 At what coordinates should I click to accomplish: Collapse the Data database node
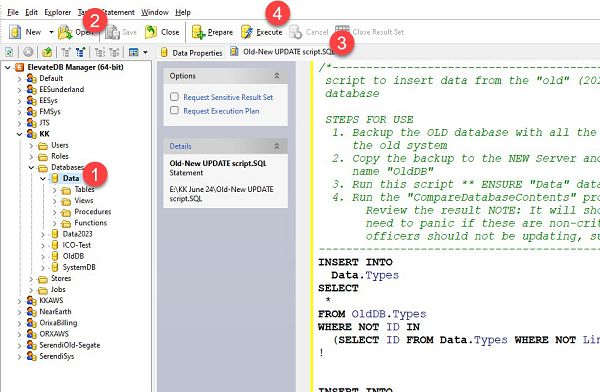[x=43, y=179]
